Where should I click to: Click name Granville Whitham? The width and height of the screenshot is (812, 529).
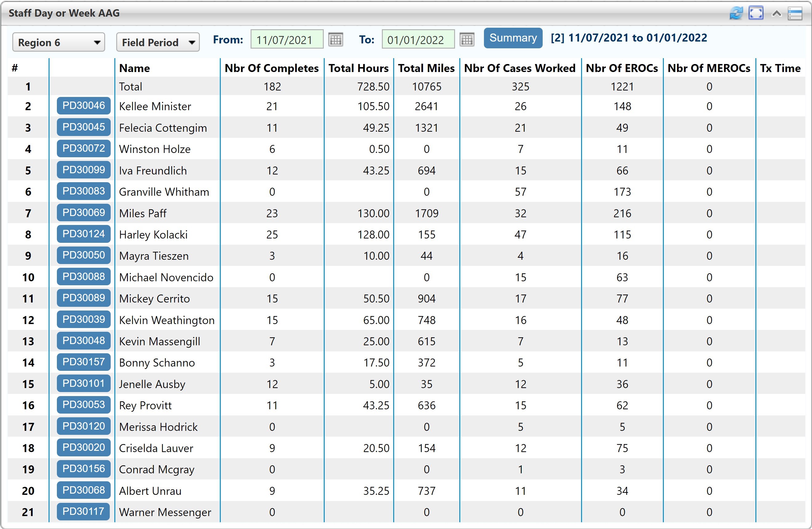click(164, 192)
